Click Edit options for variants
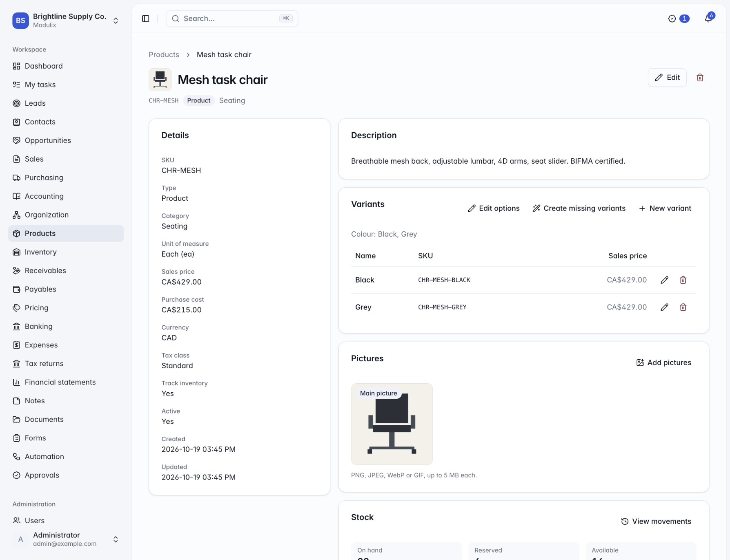Image resolution: width=730 pixels, height=560 pixels. pos(494,208)
